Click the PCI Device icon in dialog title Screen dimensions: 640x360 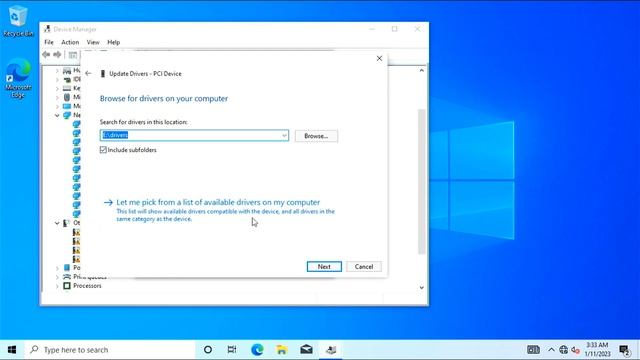(103, 73)
